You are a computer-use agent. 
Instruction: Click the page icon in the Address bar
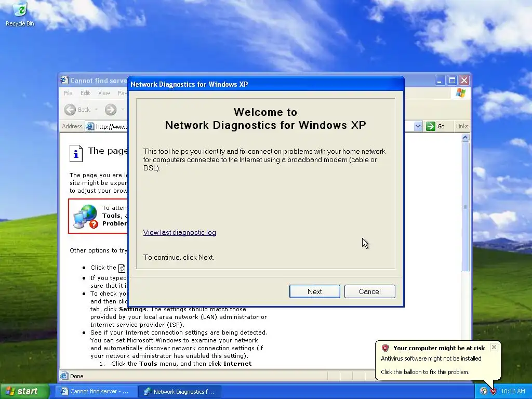tap(90, 127)
